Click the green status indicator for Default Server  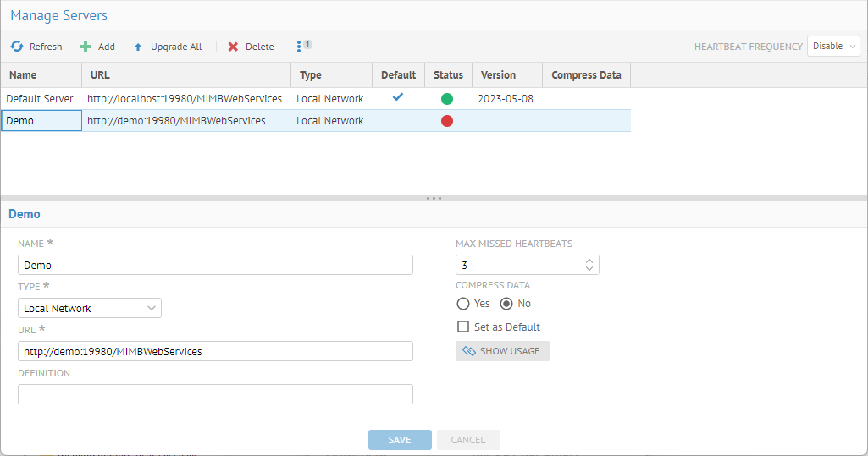tap(447, 99)
